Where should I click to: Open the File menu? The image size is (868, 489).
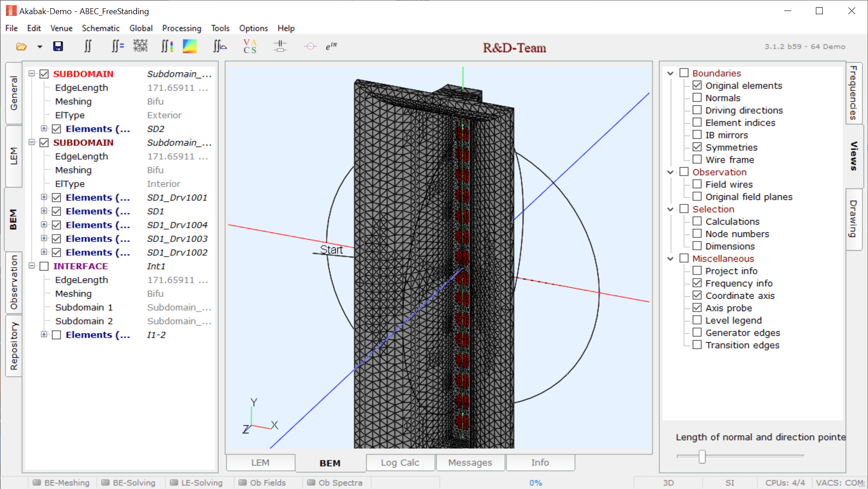pos(11,28)
